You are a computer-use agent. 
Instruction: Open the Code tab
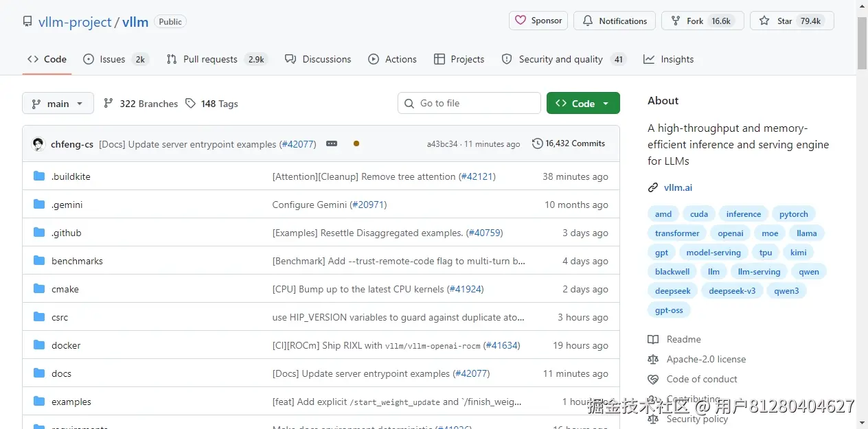[47, 59]
